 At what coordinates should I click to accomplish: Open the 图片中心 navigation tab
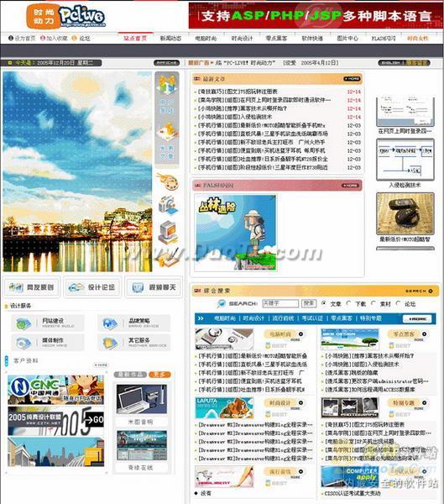tap(347, 39)
